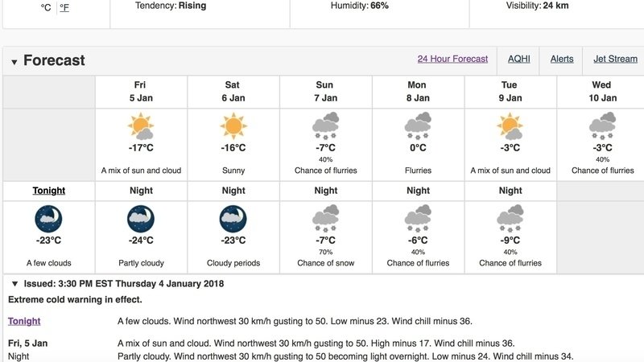Screen dimensions: 644x362
Task: Click Friday night's partly cloudy moon icon
Action: (x=141, y=219)
